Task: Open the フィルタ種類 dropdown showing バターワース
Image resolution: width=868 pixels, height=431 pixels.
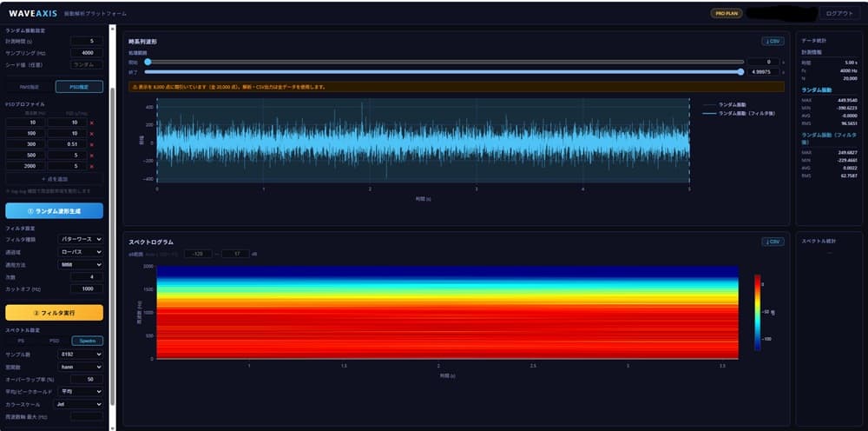Action: click(x=80, y=239)
